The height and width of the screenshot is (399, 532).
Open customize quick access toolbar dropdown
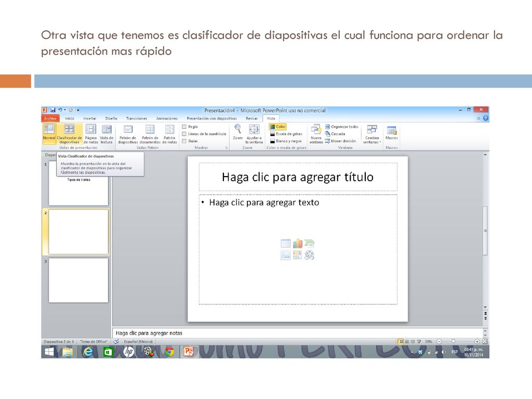tap(78, 110)
